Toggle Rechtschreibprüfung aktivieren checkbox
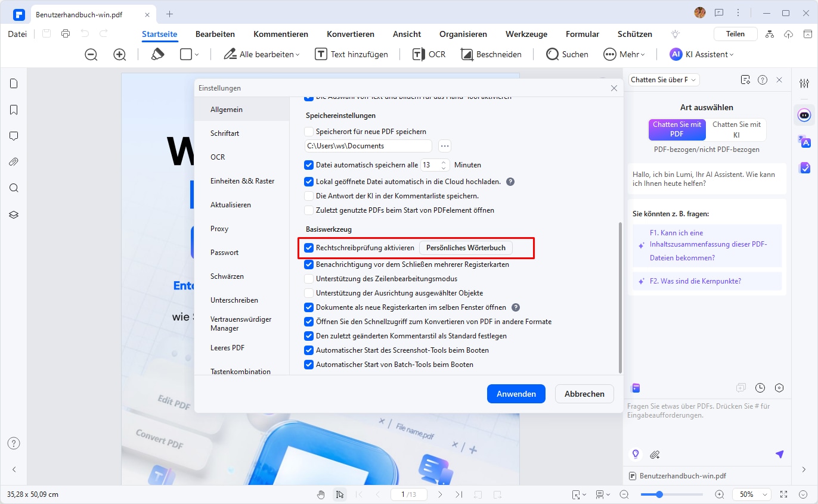Viewport: 818px width, 504px height. coord(309,248)
